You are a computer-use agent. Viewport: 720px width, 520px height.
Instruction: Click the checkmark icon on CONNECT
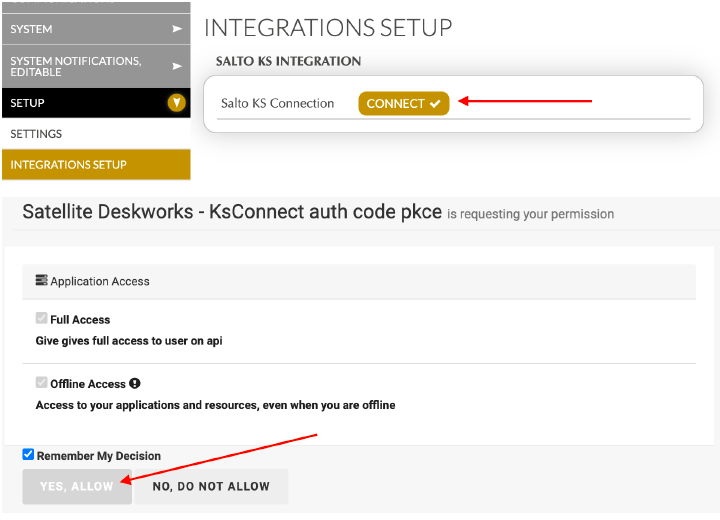(435, 104)
